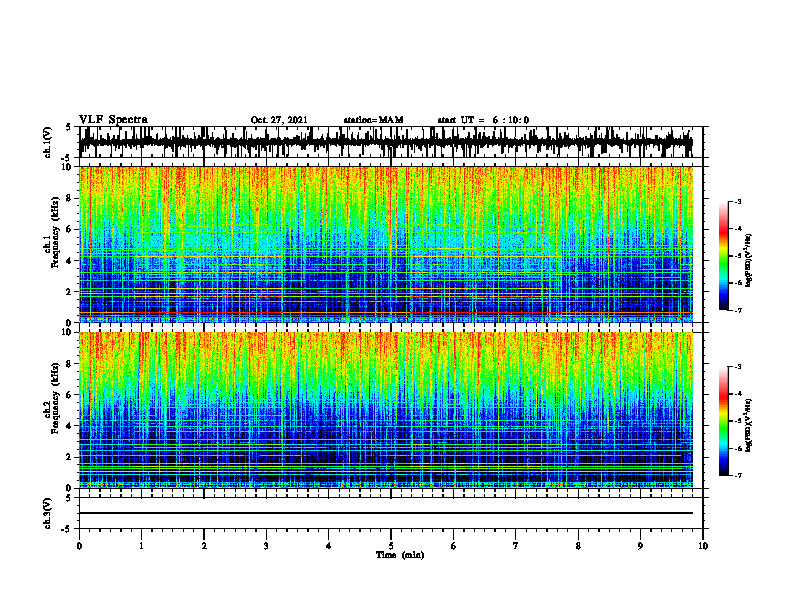Click time axis tick label "8"
The height and width of the screenshot is (612, 792).
click(578, 546)
